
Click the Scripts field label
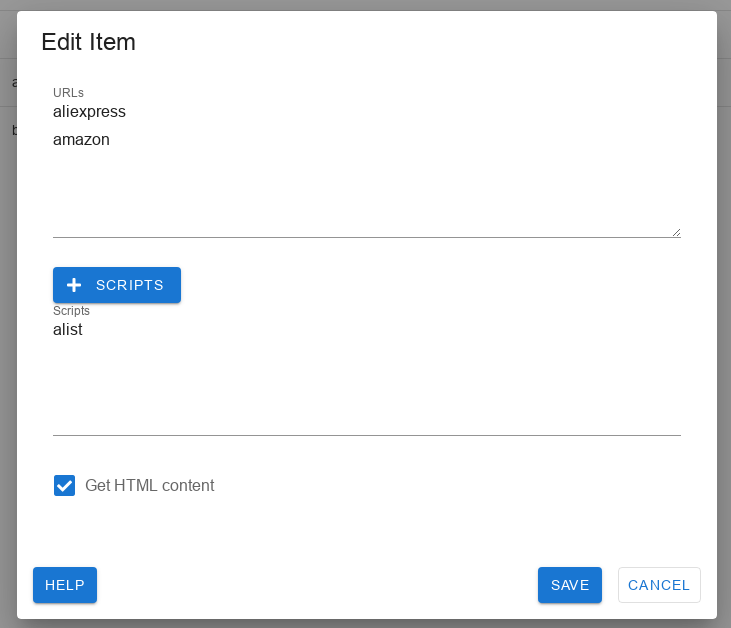(71, 311)
